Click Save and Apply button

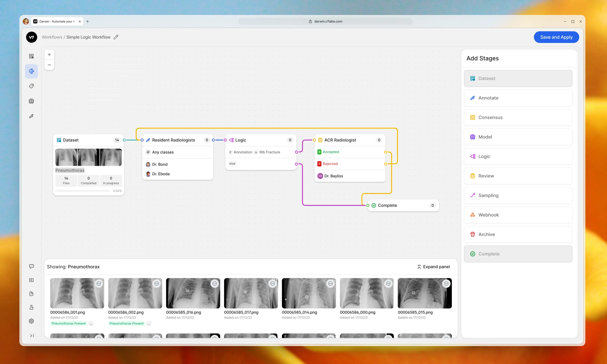point(556,37)
